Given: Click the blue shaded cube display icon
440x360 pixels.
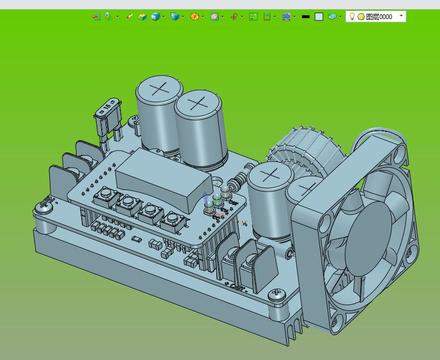Looking at the screenshot, I should coord(155,16).
